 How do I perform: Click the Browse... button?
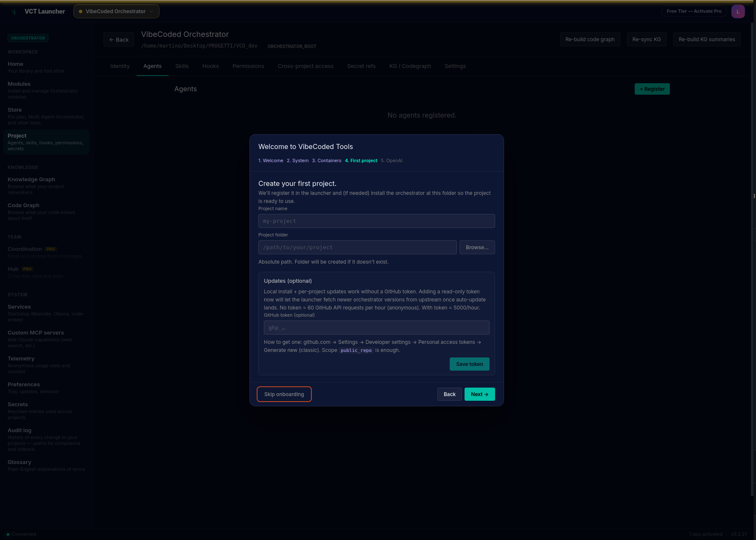477,247
